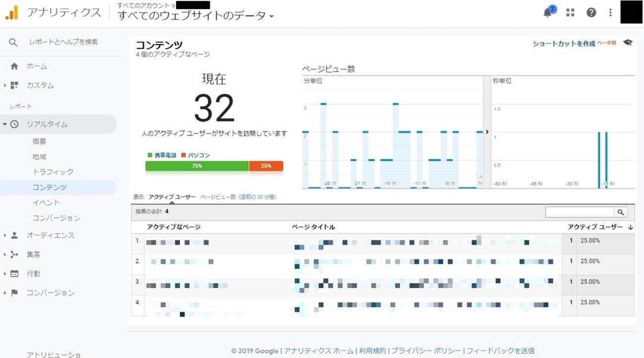The image size is (644, 358).
Task: Click the orange 25% desktop device bar
Action: [266, 166]
